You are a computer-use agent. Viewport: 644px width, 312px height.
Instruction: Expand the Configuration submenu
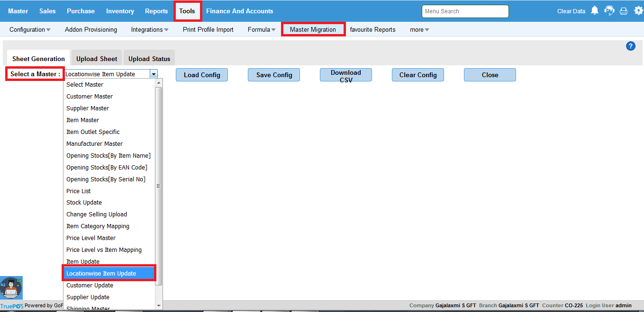(30, 29)
